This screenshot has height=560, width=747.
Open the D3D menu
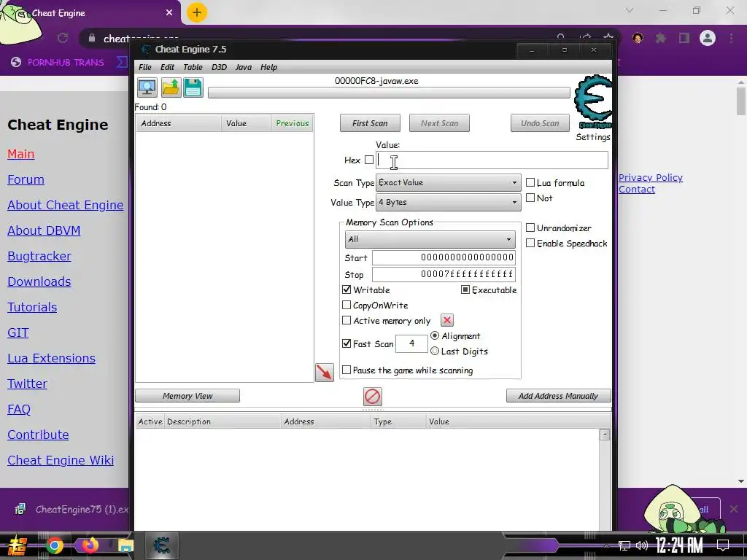[x=219, y=67]
